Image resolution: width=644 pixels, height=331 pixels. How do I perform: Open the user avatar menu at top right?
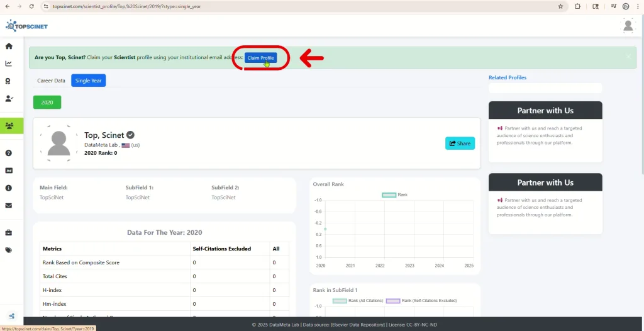(628, 26)
